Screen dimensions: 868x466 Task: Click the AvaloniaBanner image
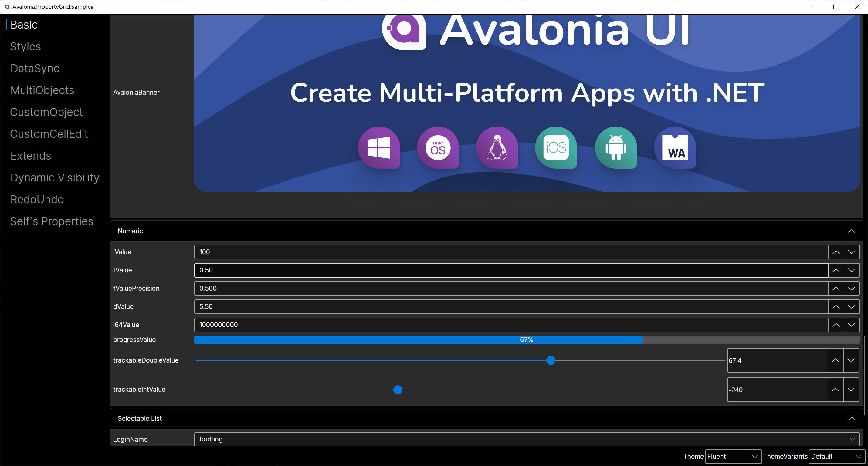[527, 103]
